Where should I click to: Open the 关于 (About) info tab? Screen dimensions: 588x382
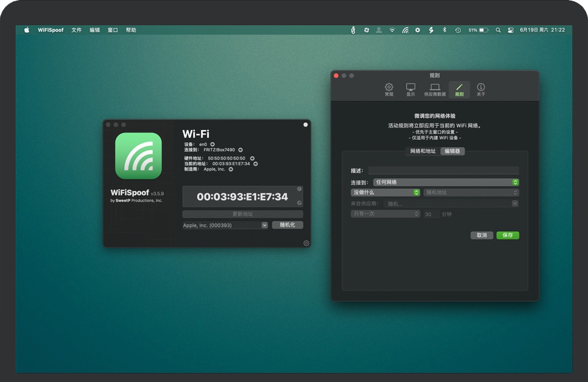[481, 90]
